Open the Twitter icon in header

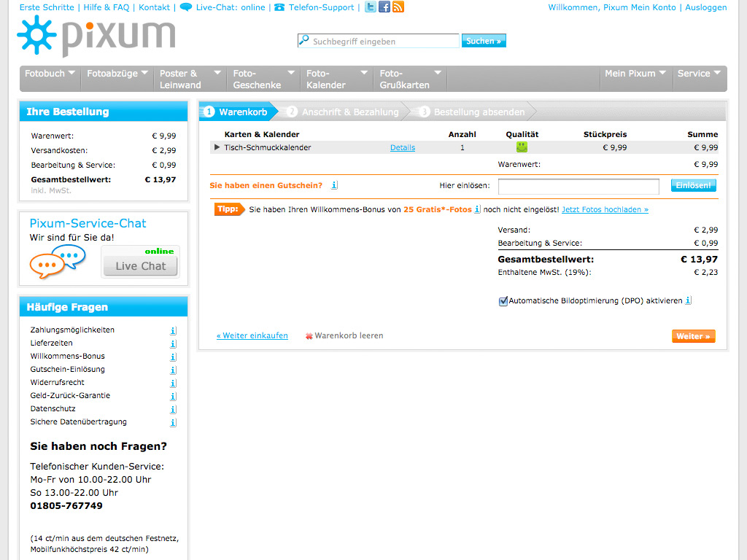click(x=370, y=7)
